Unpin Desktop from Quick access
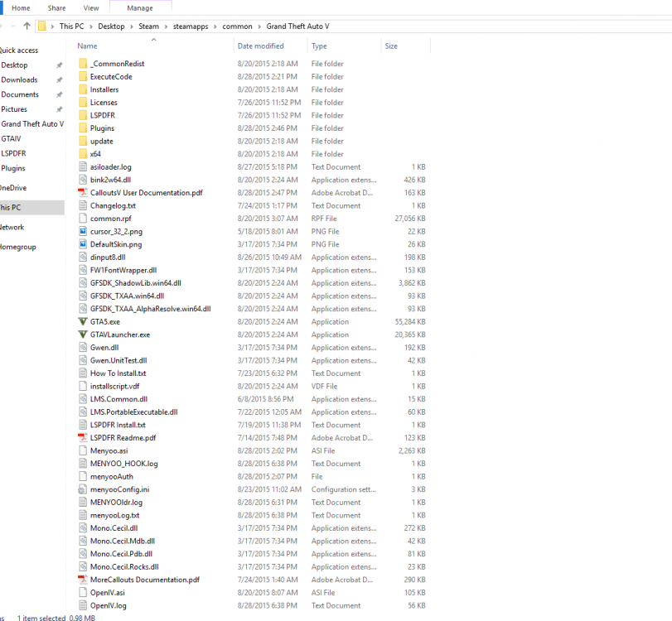The height and width of the screenshot is (621, 672). (x=59, y=65)
